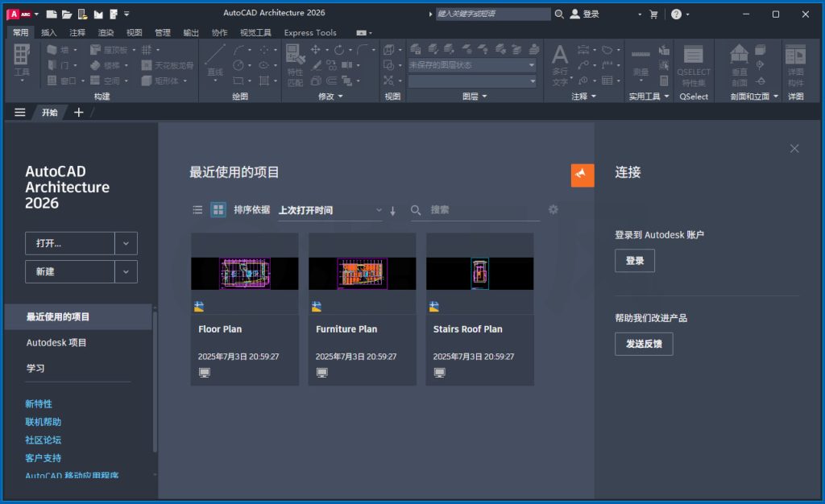The height and width of the screenshot is (504, 825).
Task: Open the Furniture Plan thumbnail
Action: 362,273
